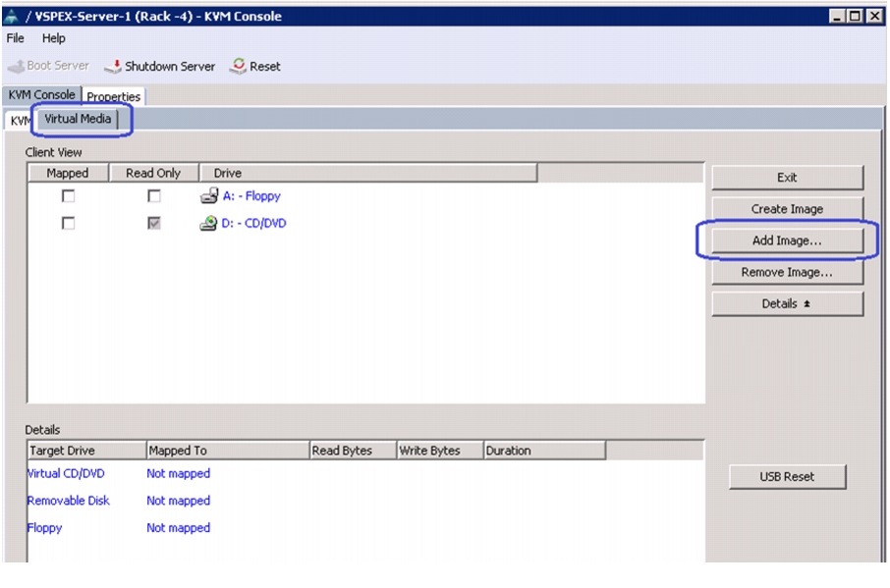This screenshot has height=588, width=890.
Task: Select the D: CD/DVD drive icon
Action: point(208,224)
